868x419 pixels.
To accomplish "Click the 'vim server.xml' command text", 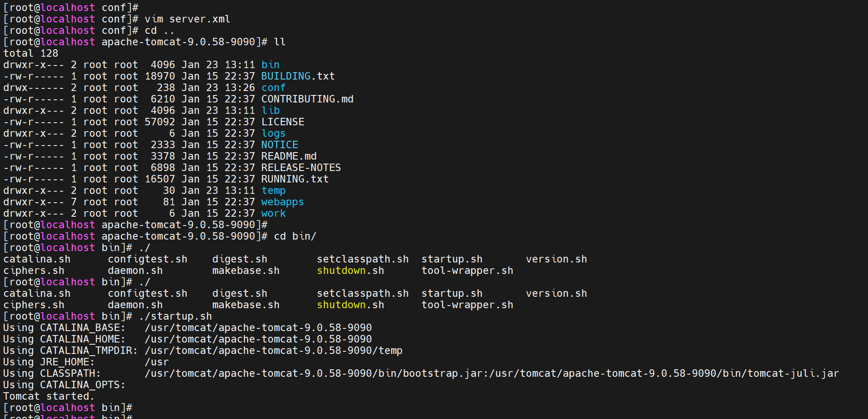I will [187, 19].
